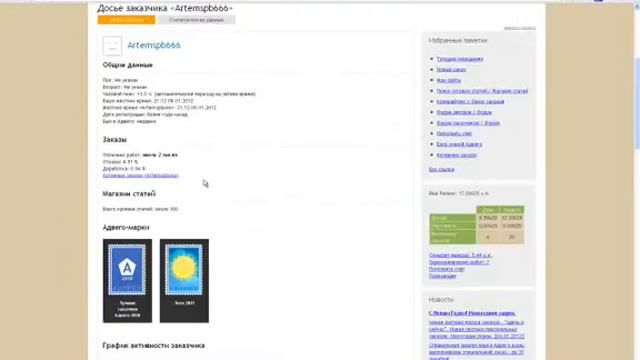Image resolution: width=640 pixels, height=360 pixels.
Task: Open the "Активные заказы «Artemspb666»" link under Заказы
Action: click(140, 176)
